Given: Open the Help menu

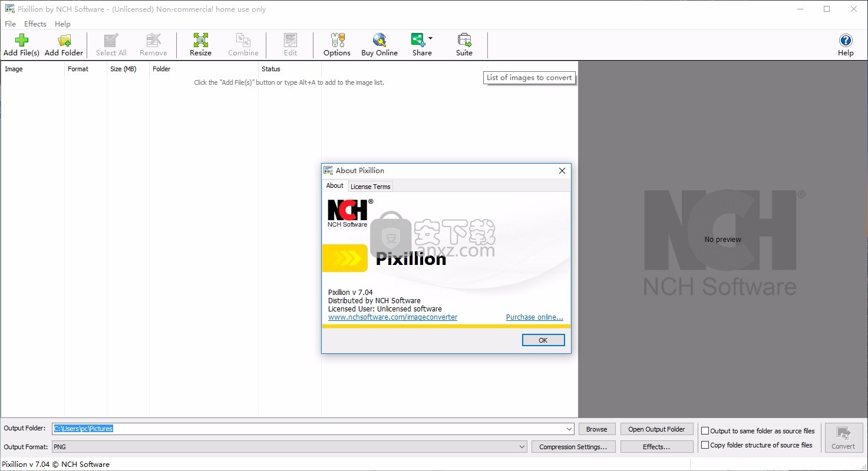Looking at the screenshot, I should click(x=62, y=24).
